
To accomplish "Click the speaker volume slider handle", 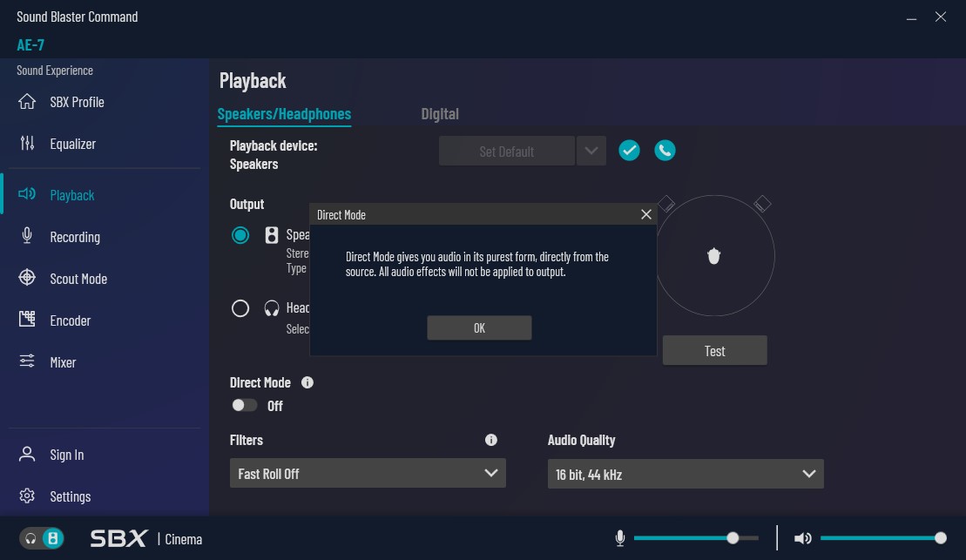I will (940, 538).
